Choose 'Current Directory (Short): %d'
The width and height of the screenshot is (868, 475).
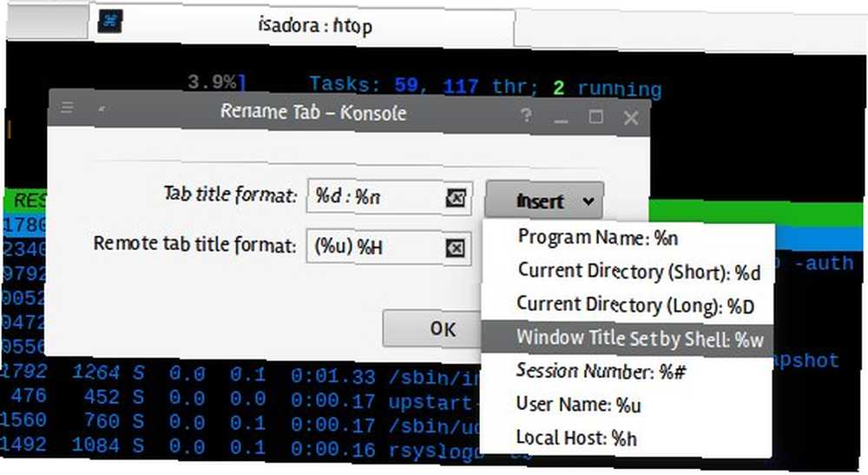(x=628, y=272)
